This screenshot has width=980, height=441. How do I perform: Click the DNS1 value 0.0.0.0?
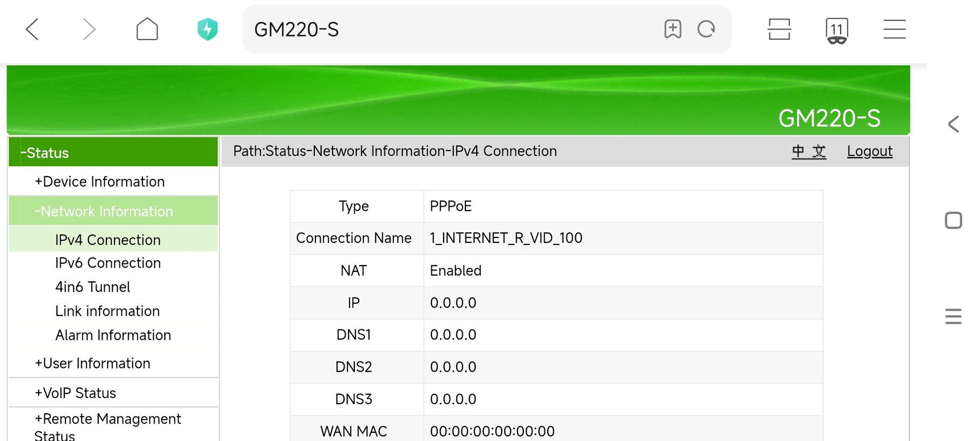(453, 335)
